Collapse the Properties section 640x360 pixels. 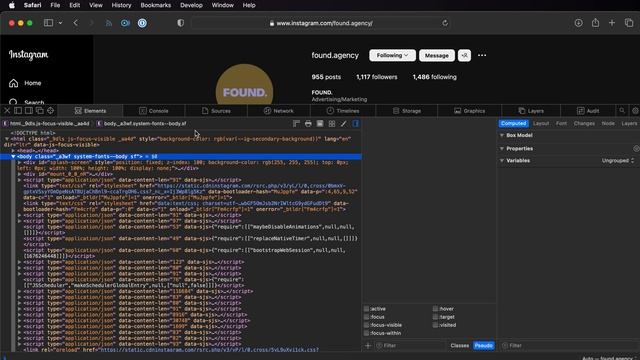coord(502,149)
